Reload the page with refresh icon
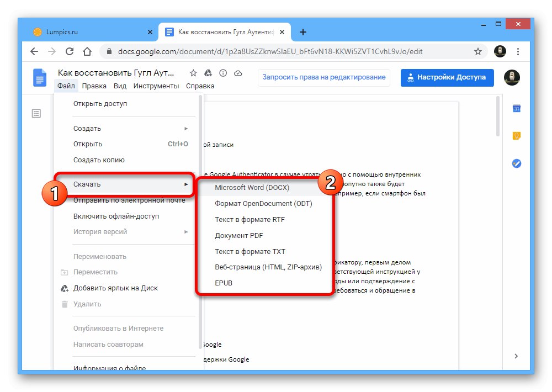Image resolution: width=552 pixels, height=392 pixels. click(70, 51)
